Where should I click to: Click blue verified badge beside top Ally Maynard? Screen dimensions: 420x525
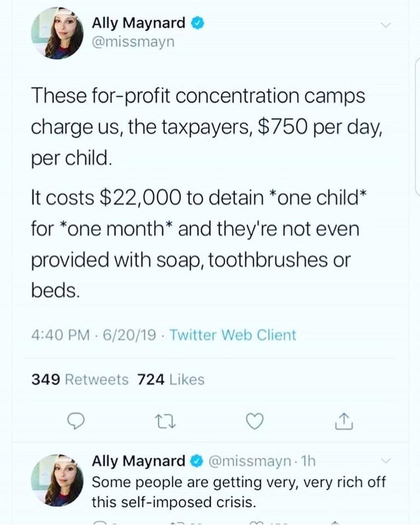pos(197,23)
